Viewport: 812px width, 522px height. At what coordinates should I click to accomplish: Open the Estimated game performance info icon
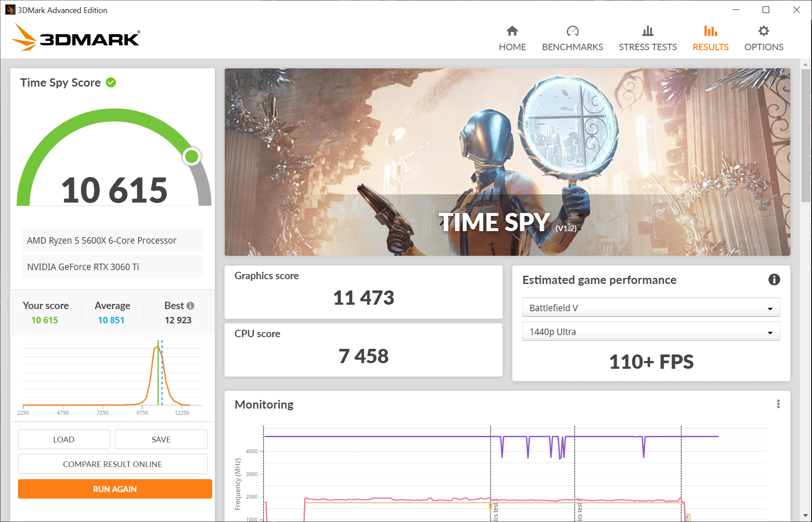click(x=774, y=280)
